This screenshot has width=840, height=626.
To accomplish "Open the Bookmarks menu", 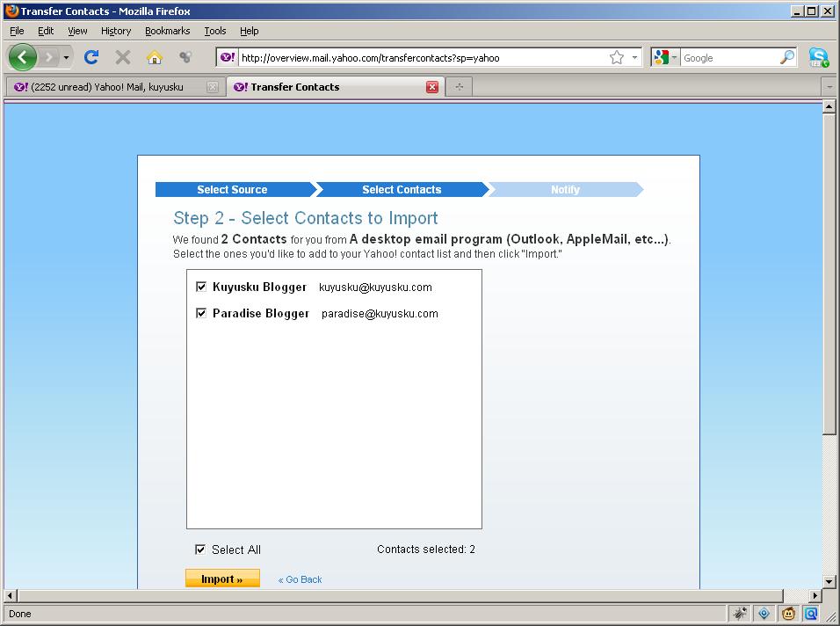I will click(167, 31).
